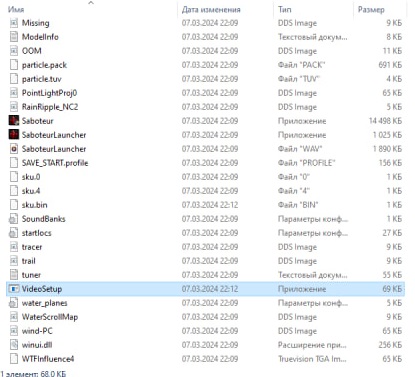Select the tuner file name
The image size is (415, 377).
point(31,275)
